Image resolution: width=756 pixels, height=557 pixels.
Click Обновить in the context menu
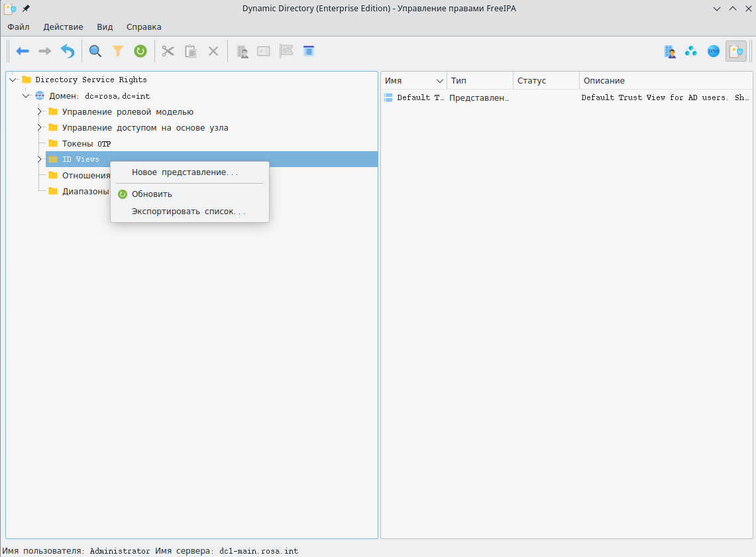point(152,194)
